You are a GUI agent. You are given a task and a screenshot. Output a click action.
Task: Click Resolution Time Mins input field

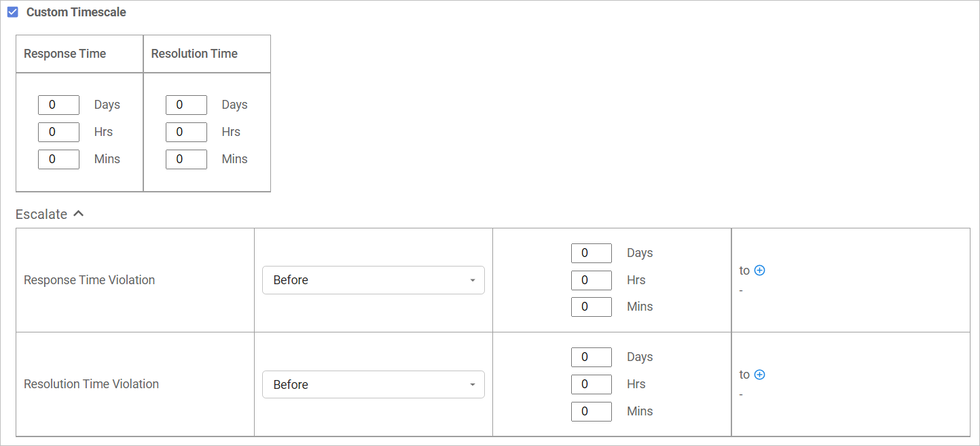pos(186,159)
